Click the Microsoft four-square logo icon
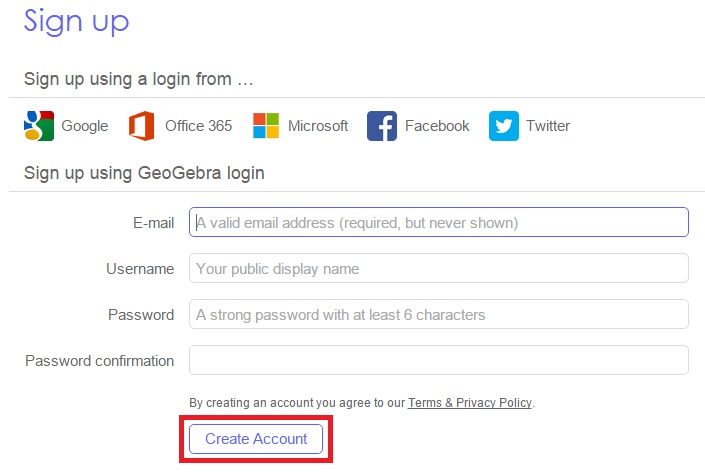This screenshot has height=473, width=705. coord(266,125)
